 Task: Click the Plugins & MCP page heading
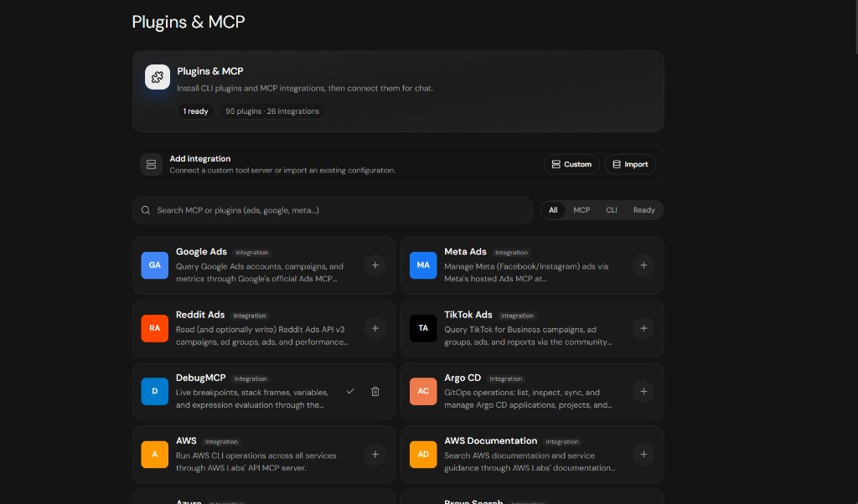[189, 22]
